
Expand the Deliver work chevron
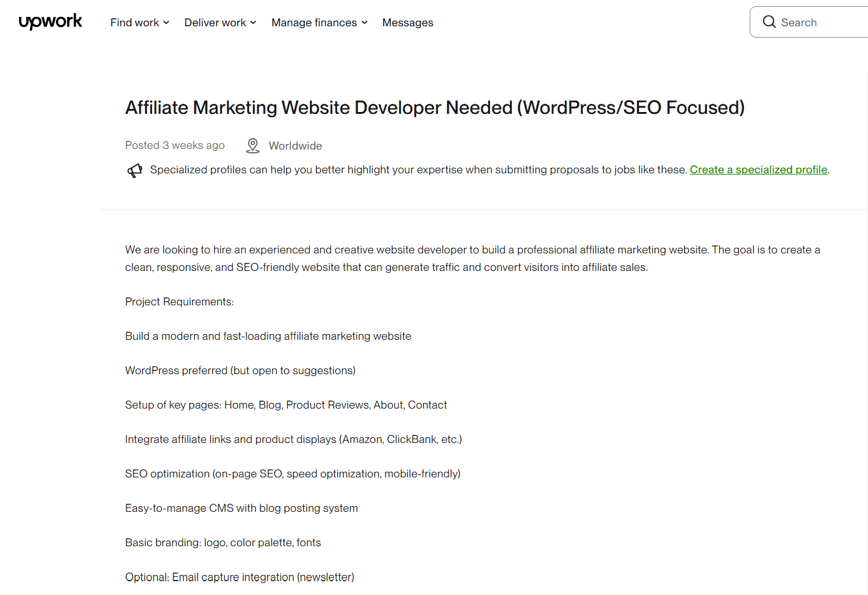tap(253, 23)
